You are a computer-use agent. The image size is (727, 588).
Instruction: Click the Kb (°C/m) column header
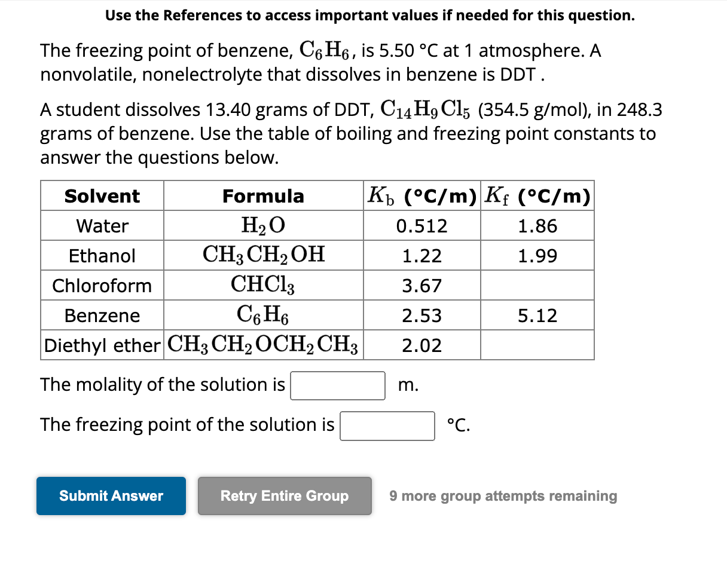click(421, 195)
